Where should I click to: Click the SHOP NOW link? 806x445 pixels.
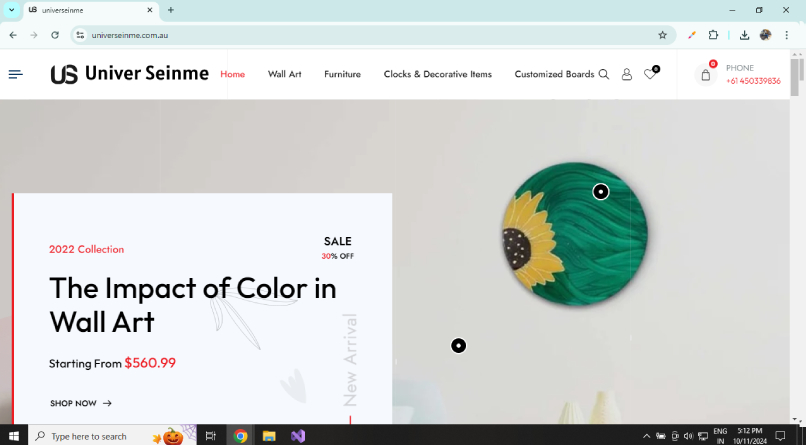81,403
